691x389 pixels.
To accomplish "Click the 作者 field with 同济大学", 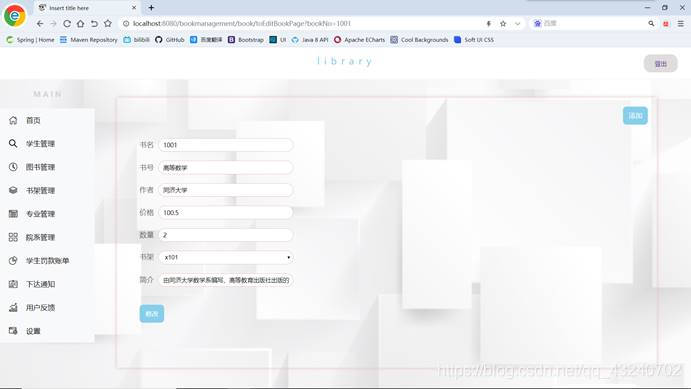I will click(226, 190).
